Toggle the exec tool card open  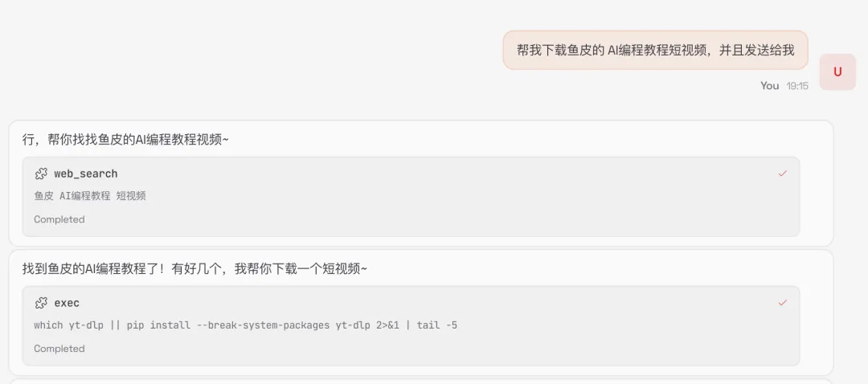411,326
